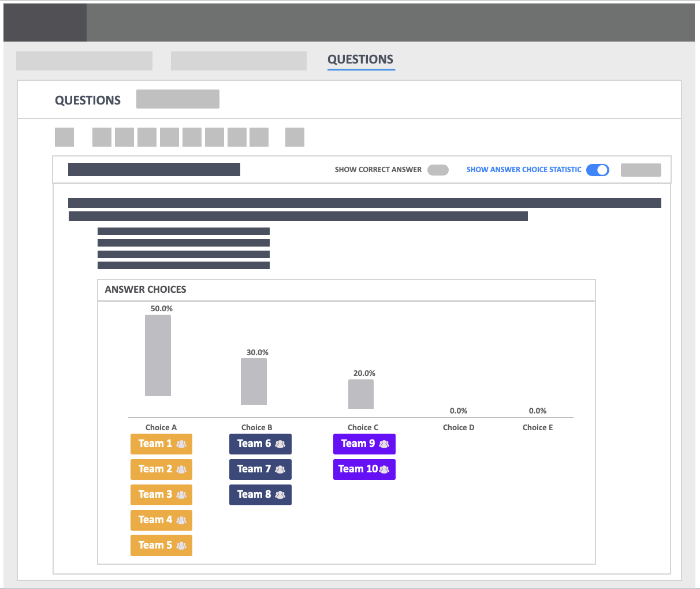Click the 50.0% value label
Screen dimensions: 700x589
coord(162,309)
